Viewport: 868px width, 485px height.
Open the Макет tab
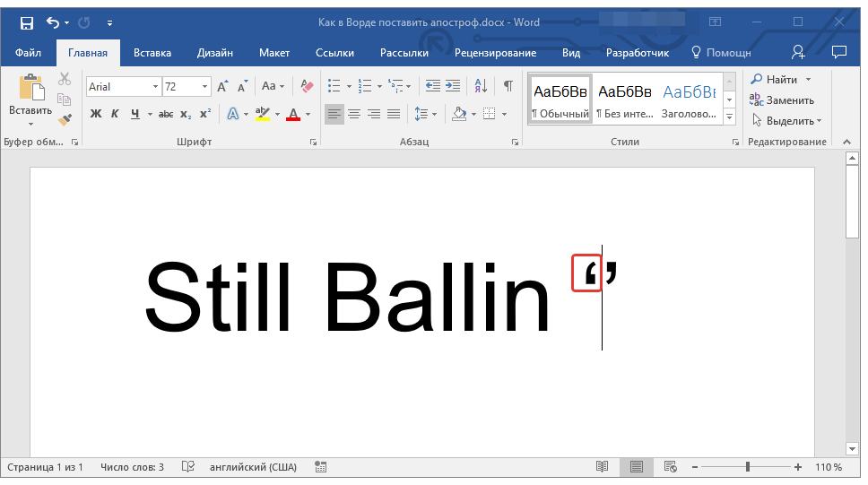coord(274,53)
